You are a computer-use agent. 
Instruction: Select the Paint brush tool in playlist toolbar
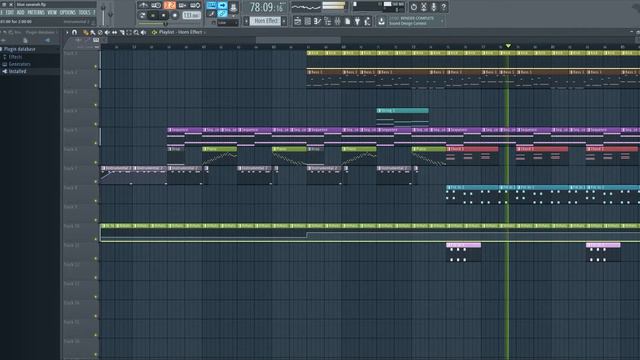pyautogui.click(x=93, y=32)
